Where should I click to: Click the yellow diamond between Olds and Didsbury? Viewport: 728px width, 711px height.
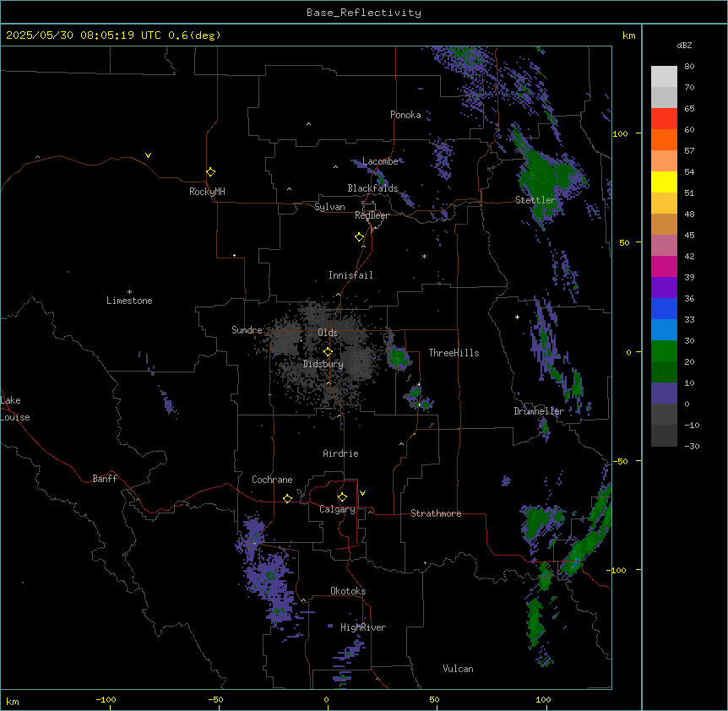click(x=328, y=351)
